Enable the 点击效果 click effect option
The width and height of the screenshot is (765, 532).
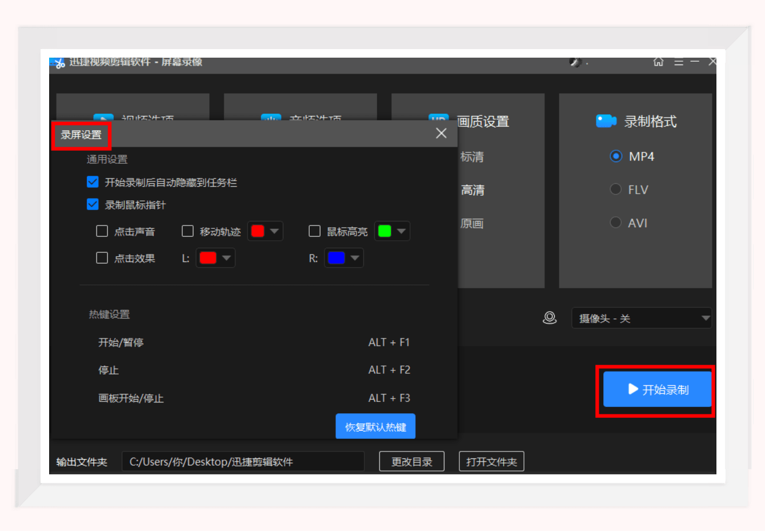point(102,257)
